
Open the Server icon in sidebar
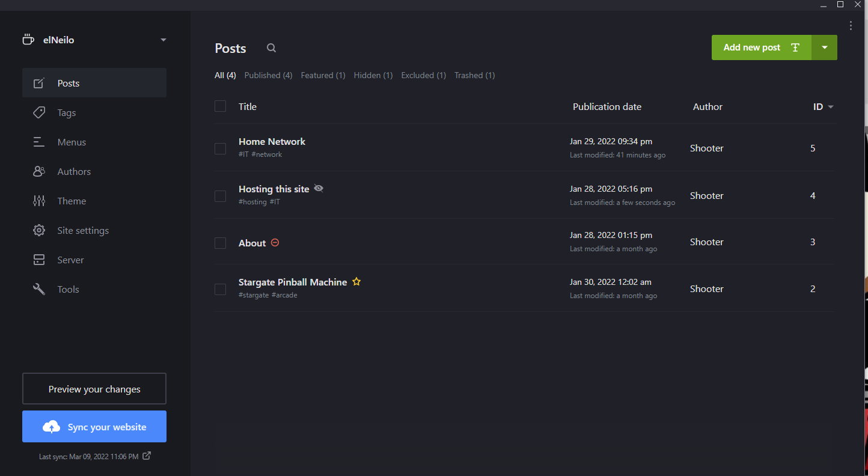[39, 260]
